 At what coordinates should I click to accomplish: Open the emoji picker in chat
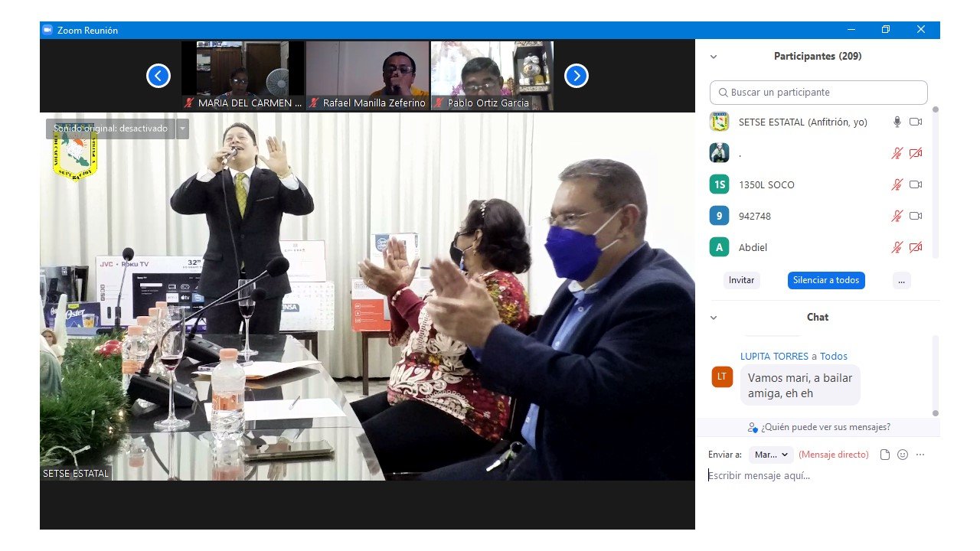point(903,455)
